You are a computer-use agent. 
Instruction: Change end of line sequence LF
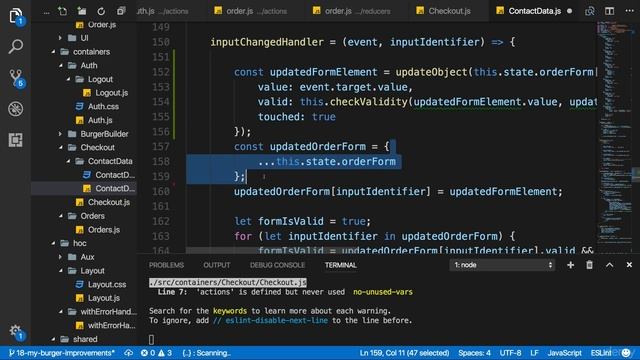534,353
